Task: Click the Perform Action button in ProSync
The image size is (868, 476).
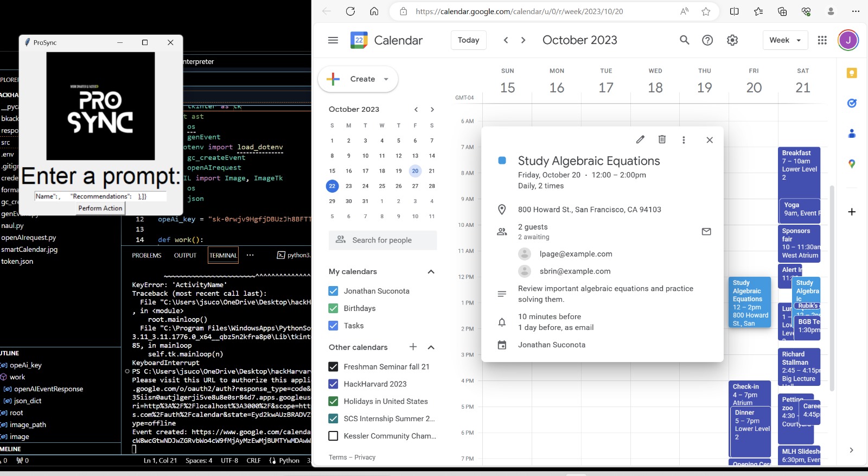Action: pos(100,208)
